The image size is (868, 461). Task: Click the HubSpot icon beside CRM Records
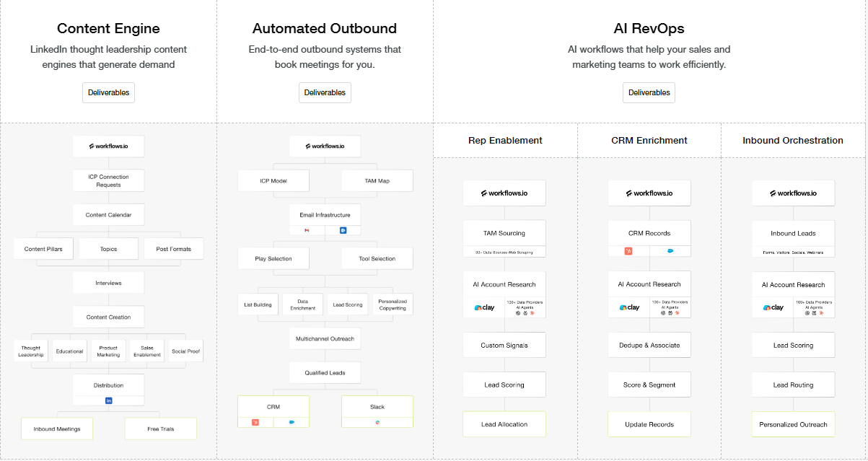(628, 250)
